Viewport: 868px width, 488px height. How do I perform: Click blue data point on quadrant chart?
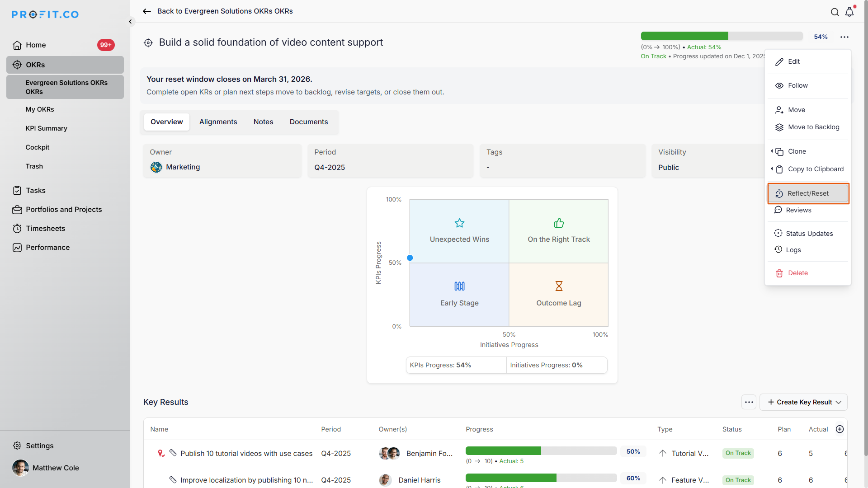coord(410,258)
